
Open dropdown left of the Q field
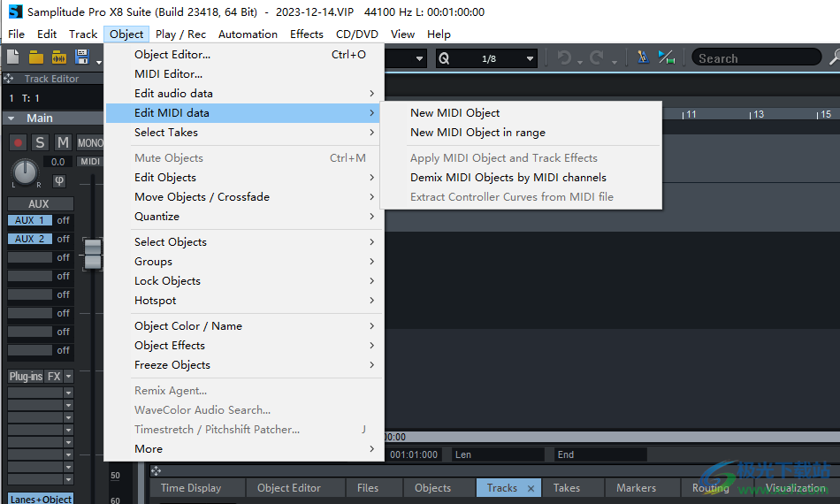point(419,58)
